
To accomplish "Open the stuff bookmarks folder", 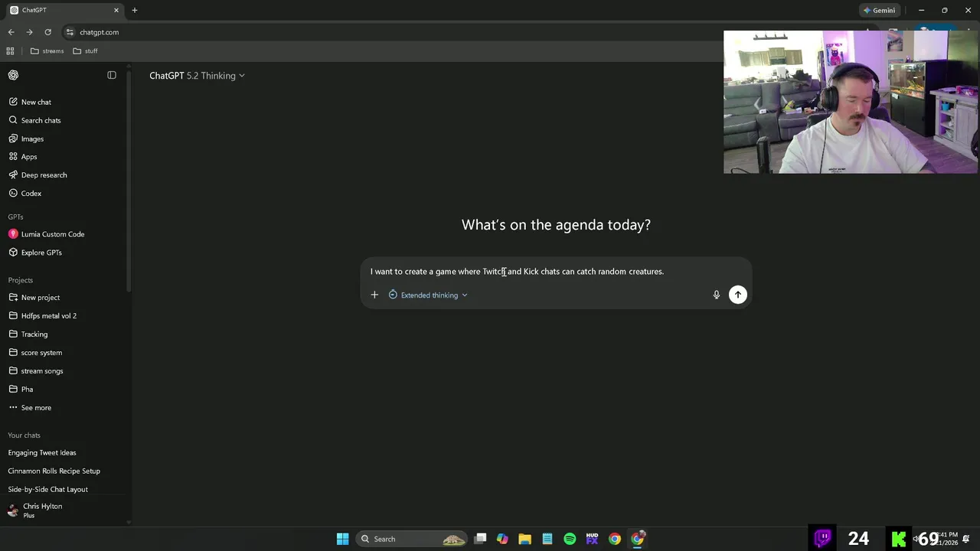I will tap(85, 51).
